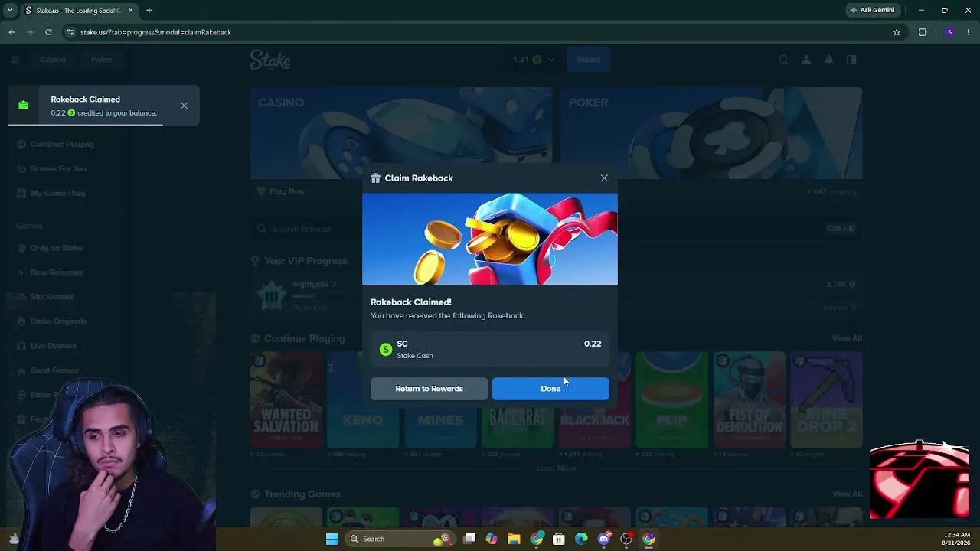Click the Done button
980x551 pixels.
[x=550, y=389]
